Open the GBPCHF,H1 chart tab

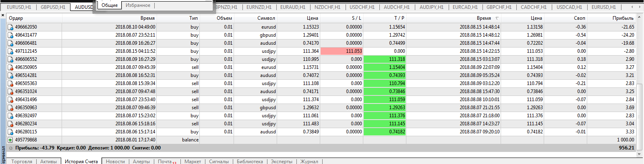[499, 7]
